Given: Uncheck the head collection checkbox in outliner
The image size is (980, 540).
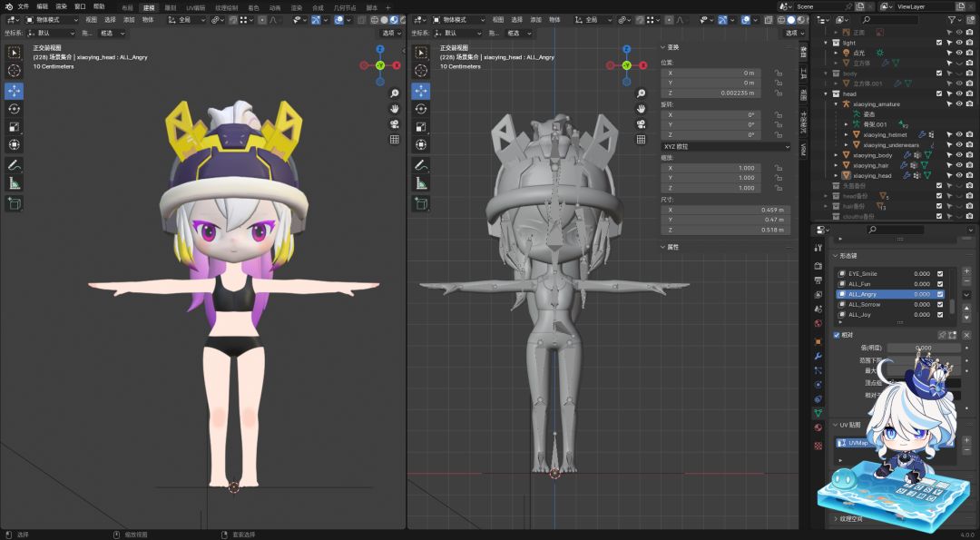Looking at the screenshot, I should point(939,93).
